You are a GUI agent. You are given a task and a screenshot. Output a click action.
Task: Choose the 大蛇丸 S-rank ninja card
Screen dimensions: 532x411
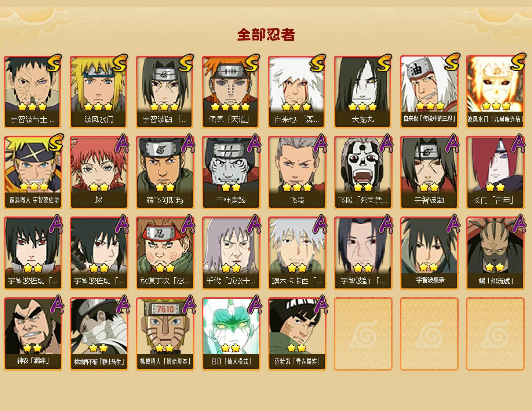tap(363, 92)
